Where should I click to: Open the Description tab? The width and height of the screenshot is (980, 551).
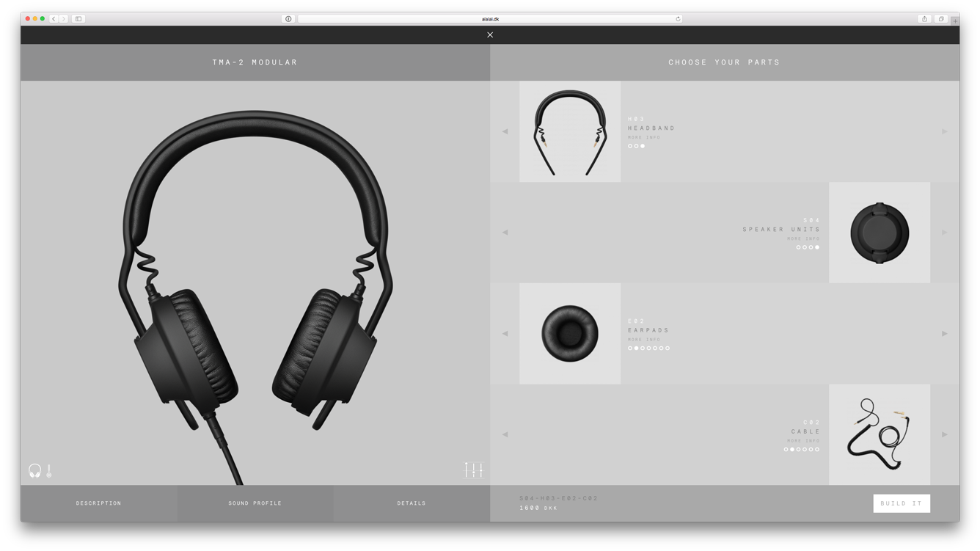pos(99,503)
